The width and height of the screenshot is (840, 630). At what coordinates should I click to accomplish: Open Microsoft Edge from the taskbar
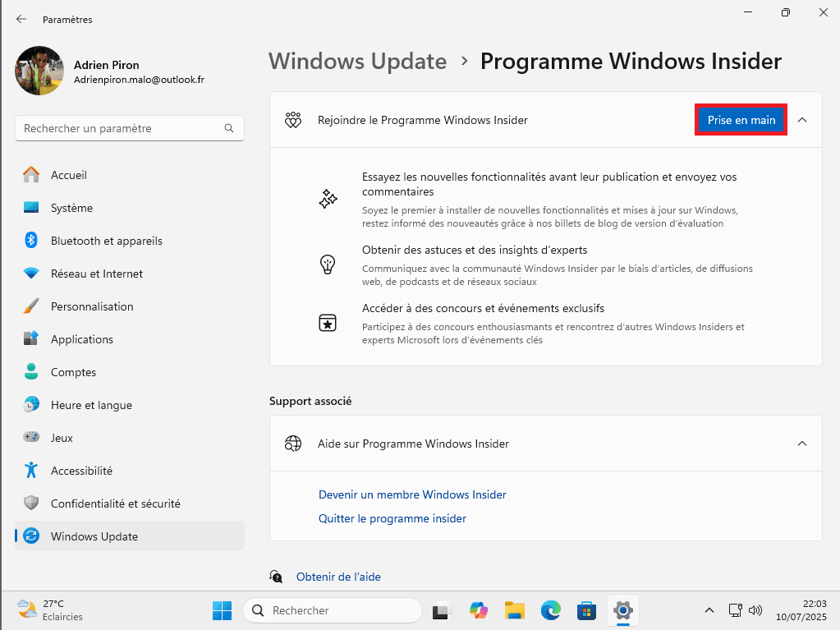550,610
